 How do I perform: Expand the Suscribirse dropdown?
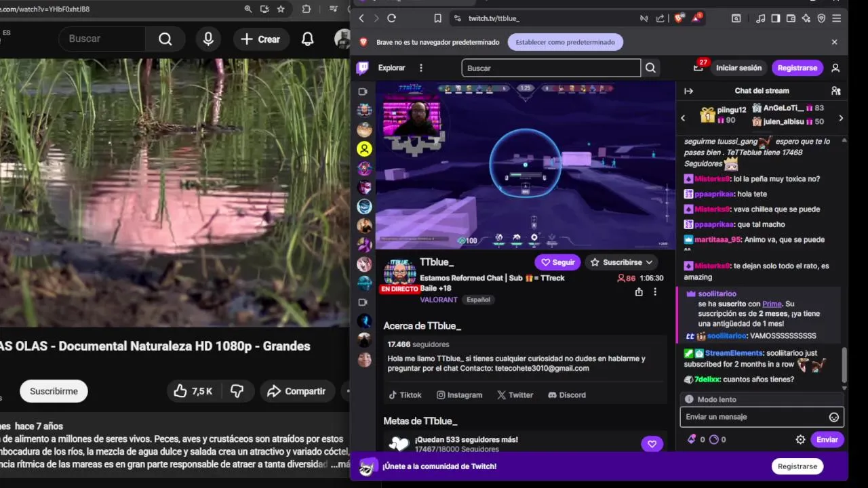(x=622, y=262)
